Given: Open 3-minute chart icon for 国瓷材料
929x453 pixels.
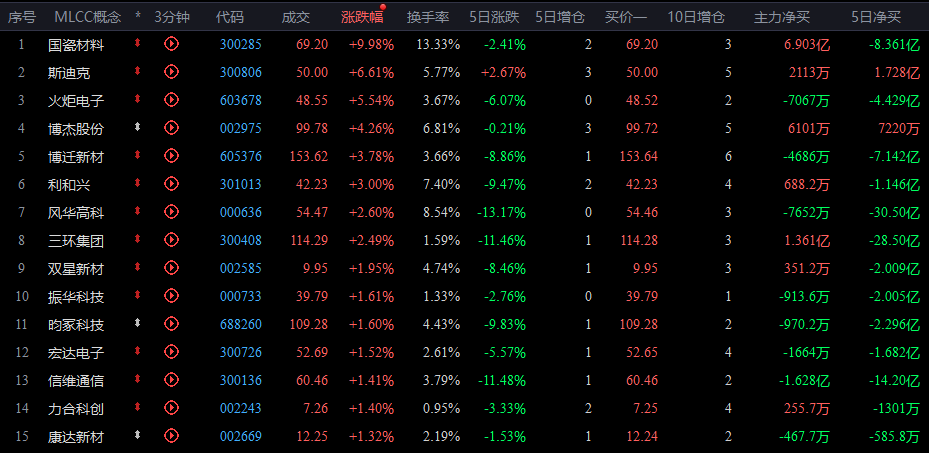Looking at the screenshot, I should point(171,44).
